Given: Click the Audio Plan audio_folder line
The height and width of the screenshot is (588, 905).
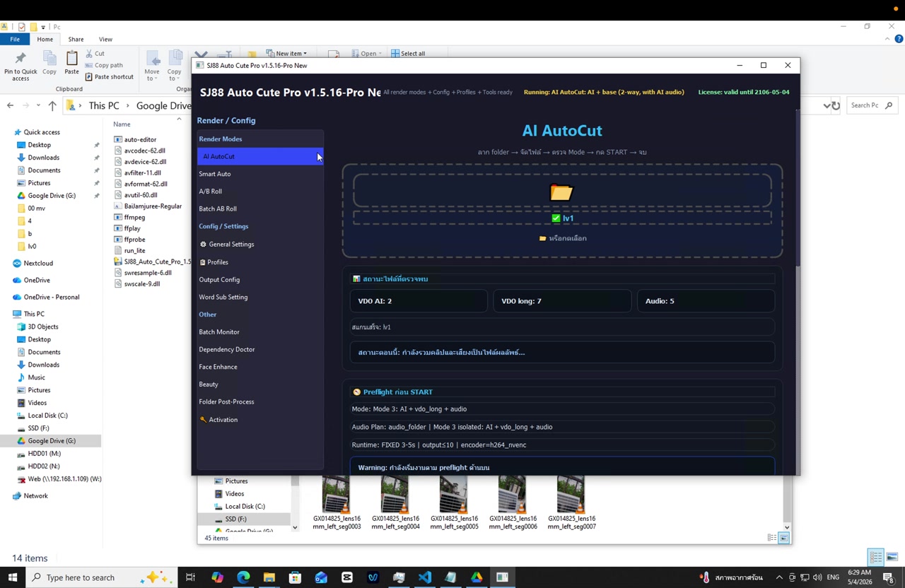Looking at the screenshot, I should click(562, 427).
